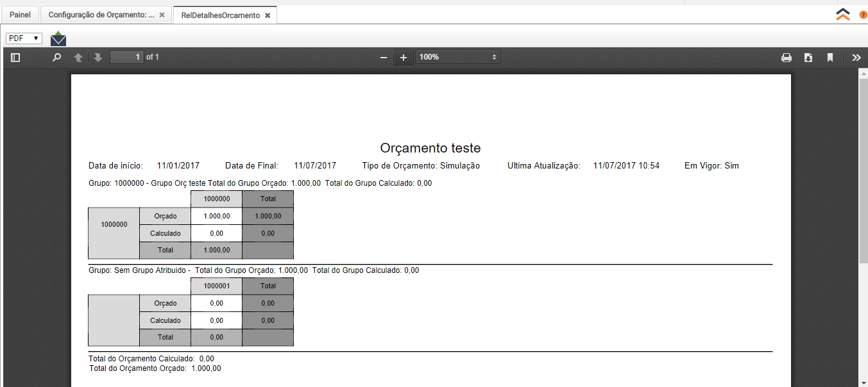Click the vertical scrollbar of the viewer
Viewport: 868px width, 387px height.
point(863,192)
